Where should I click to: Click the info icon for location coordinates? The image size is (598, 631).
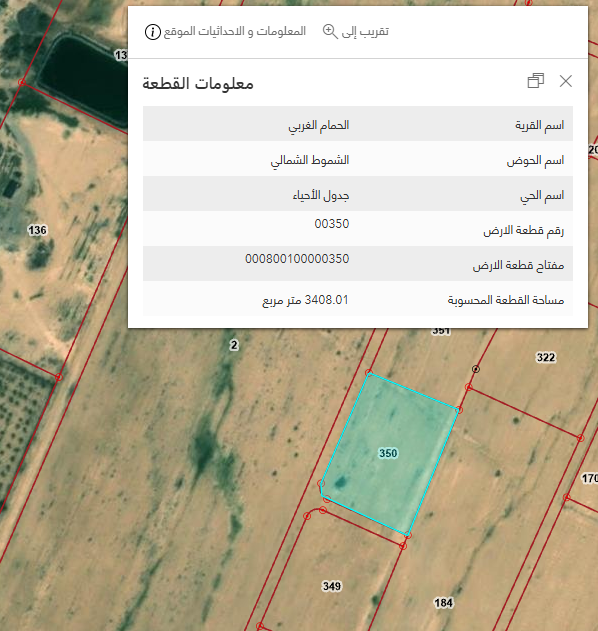click(153, 31)
